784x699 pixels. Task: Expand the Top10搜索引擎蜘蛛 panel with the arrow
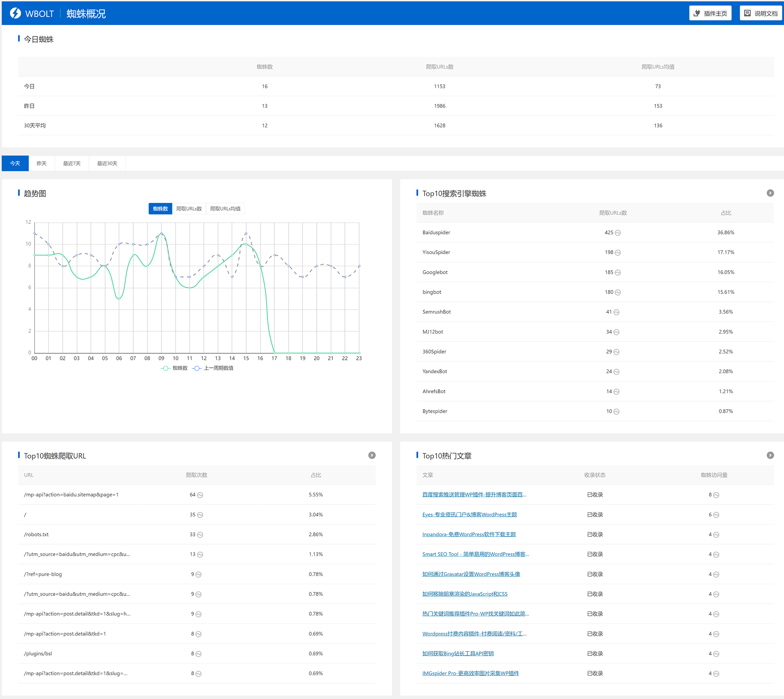click(x=770, y=193)
